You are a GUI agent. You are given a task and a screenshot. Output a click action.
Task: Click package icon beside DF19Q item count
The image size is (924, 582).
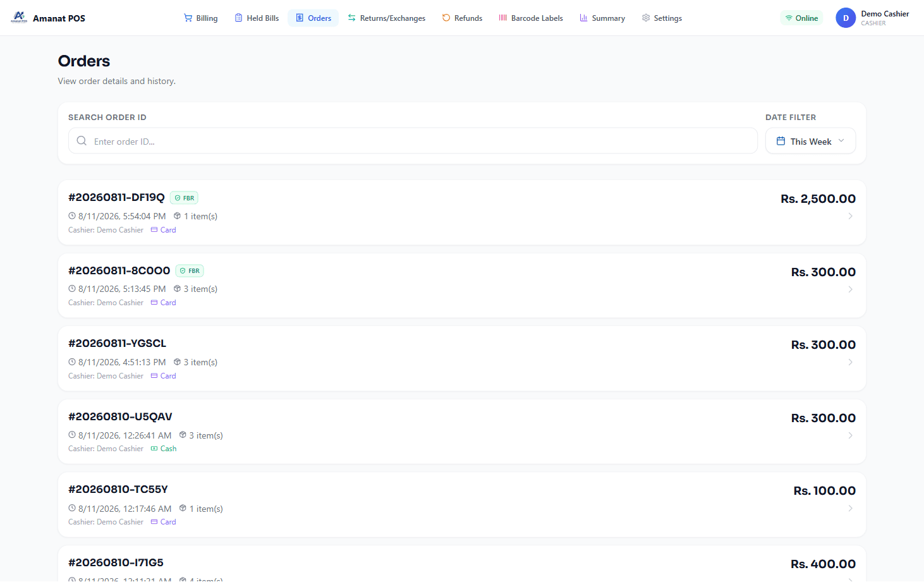pyautogui.click(x=177, y=215)
